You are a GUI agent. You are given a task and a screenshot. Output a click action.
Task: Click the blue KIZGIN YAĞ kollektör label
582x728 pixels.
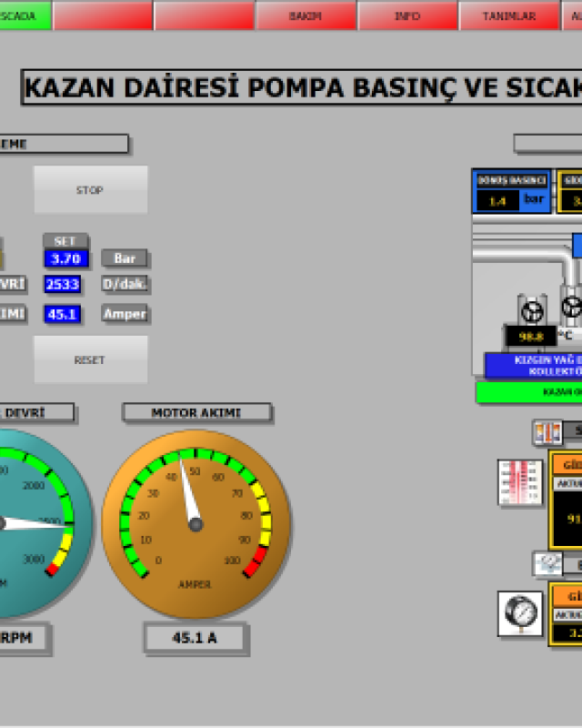(x=534, y=366)
